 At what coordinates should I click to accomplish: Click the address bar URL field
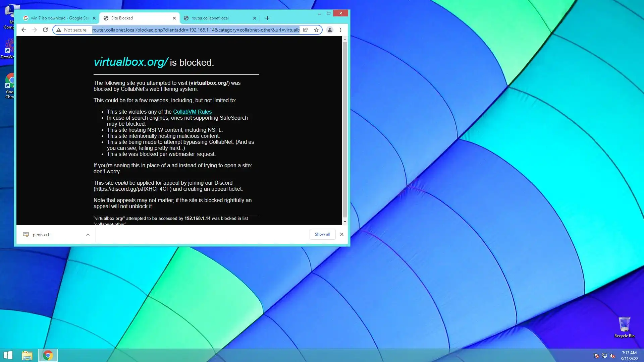196,30
